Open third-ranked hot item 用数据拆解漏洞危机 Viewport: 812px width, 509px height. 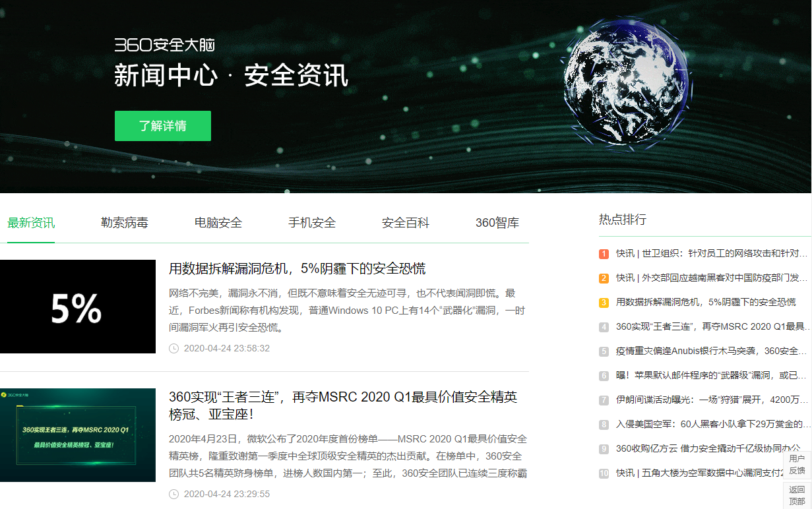click(x=706, y=302)
